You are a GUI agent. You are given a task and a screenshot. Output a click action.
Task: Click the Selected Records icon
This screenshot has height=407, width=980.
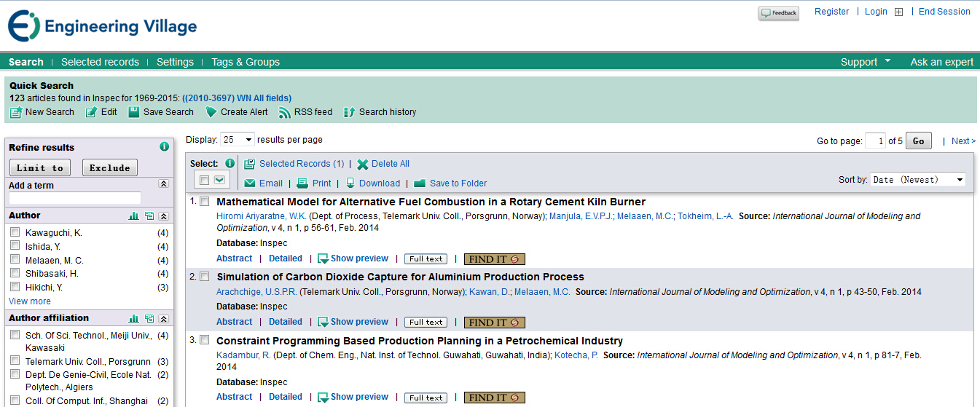coord(250,164)
